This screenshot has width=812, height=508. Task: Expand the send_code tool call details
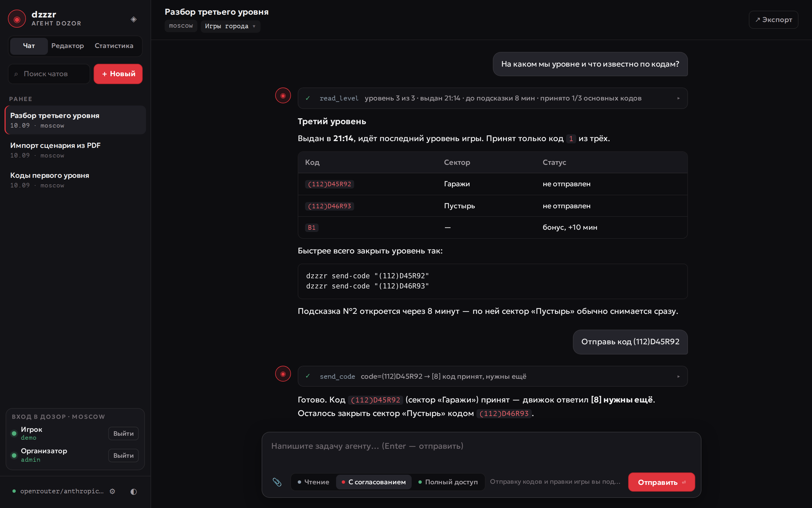click(678, 377)
